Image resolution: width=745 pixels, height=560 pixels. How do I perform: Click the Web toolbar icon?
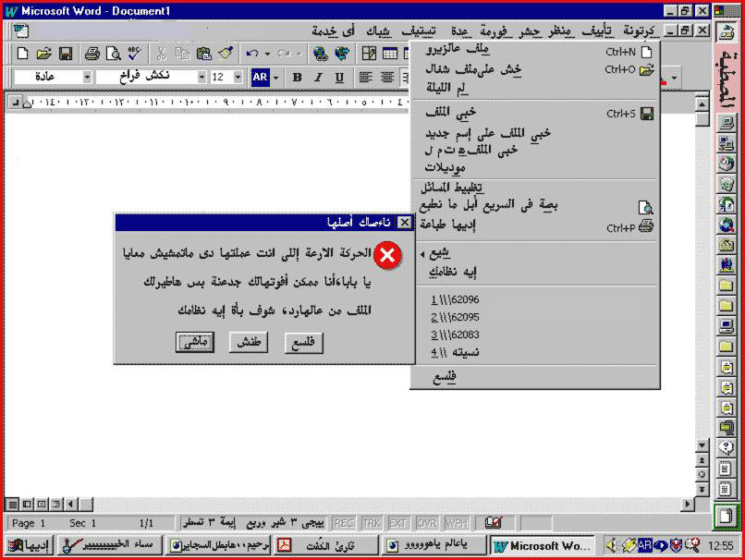(342, 54)
